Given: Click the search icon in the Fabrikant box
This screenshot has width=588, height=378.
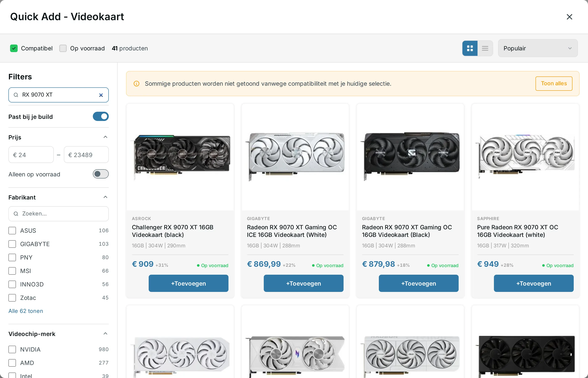Looking at the screenshot, I should tap(16, 214).
